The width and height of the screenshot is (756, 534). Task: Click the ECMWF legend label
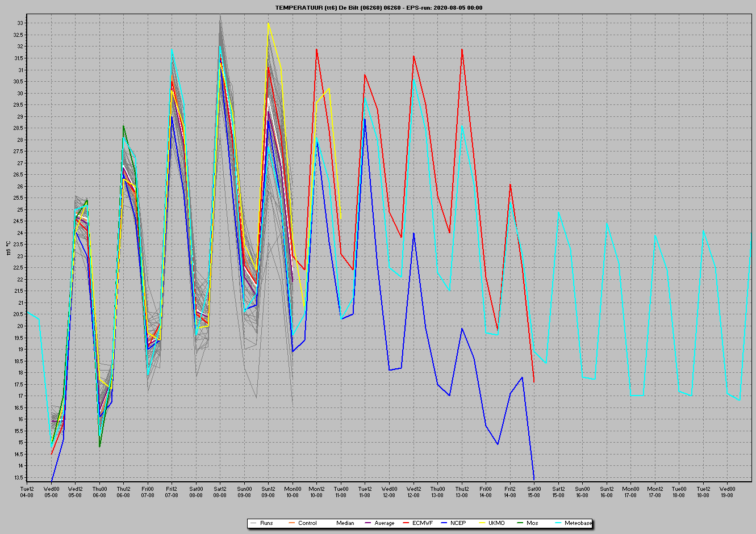422,523
